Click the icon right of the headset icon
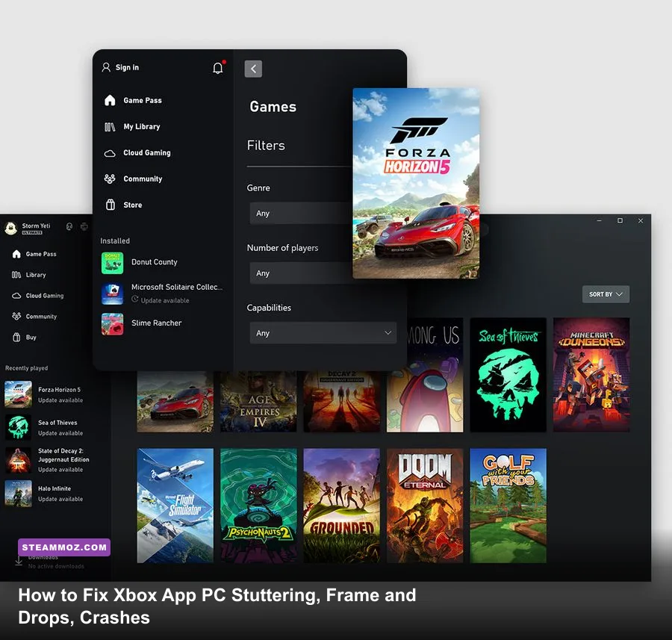 (x=84, y=226)
